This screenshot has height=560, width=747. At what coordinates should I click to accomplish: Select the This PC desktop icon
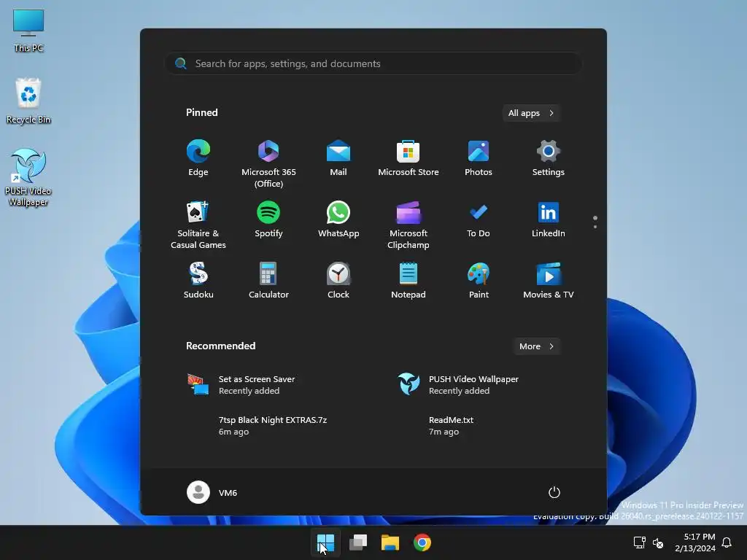(x=28, y=31)
